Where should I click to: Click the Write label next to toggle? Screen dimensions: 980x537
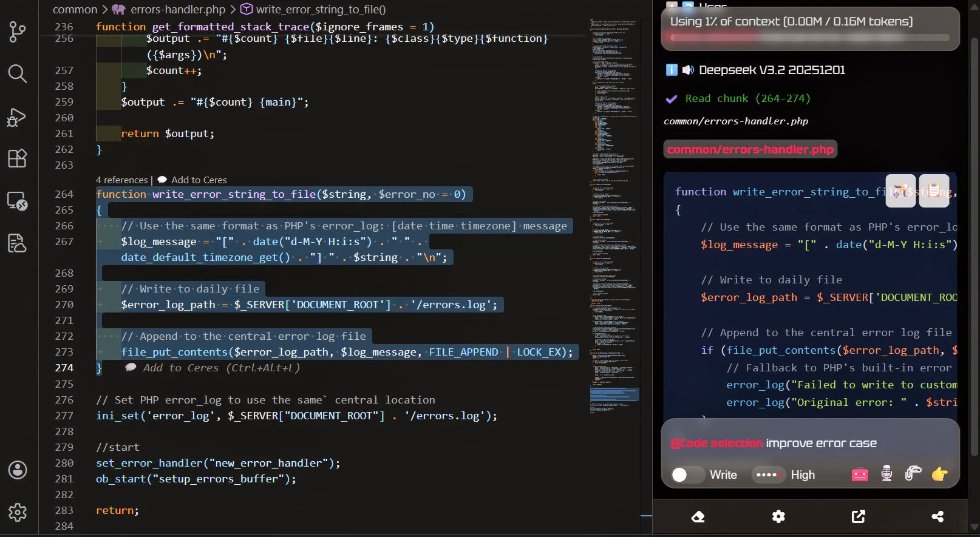(x=723, y=475)
